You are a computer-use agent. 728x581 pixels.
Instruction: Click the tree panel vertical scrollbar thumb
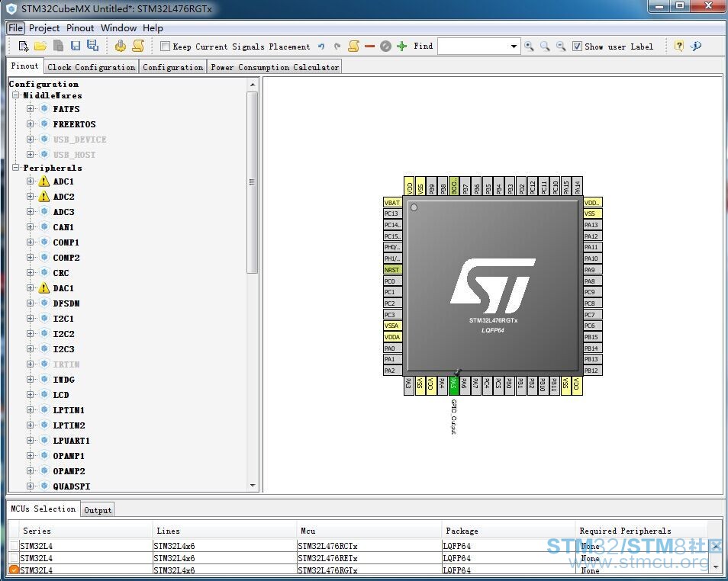252,182
